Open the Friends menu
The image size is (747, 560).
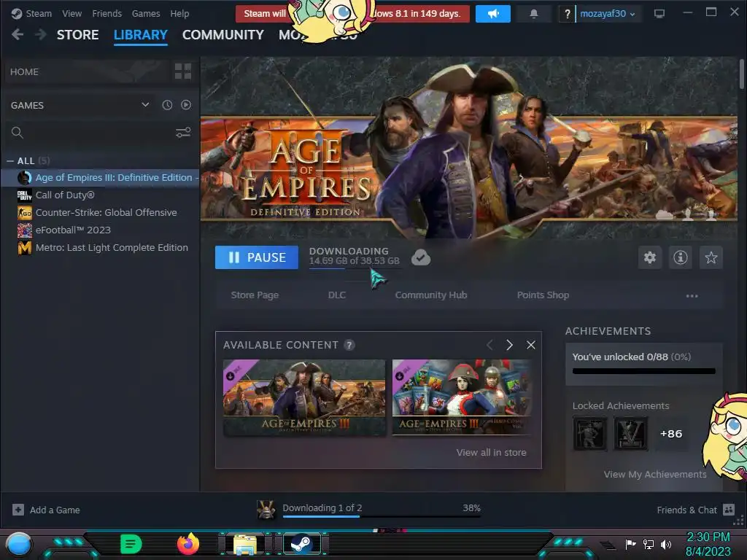click(x=107, y=13)
